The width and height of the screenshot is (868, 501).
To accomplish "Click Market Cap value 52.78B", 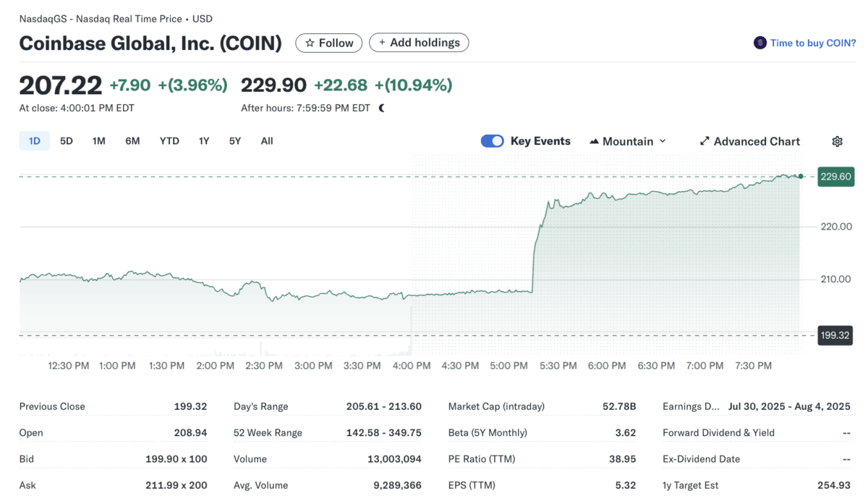I will click(619, 407).
